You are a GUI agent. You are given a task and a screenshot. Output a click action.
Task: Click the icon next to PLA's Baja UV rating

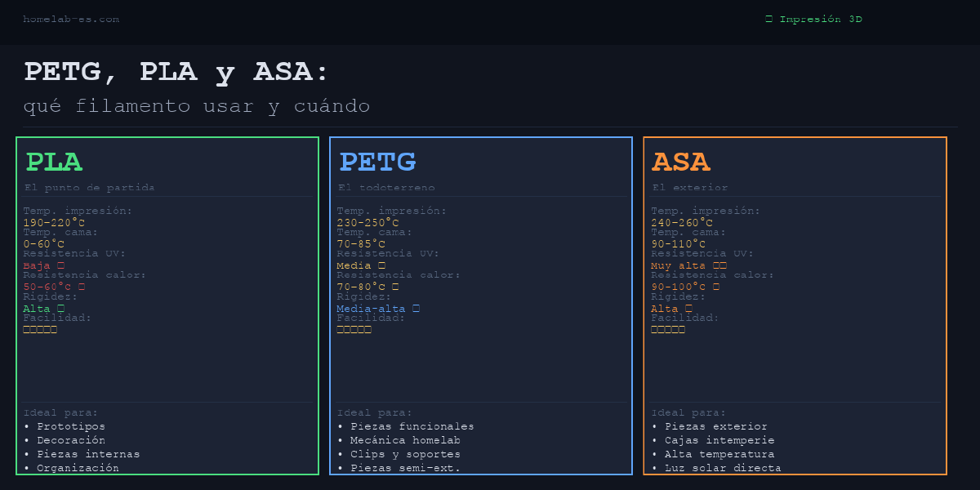tap(60, 265)
